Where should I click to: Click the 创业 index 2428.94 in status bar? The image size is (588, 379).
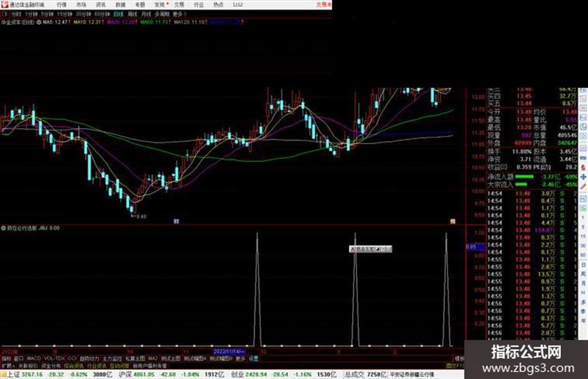(x=248, y=375)
